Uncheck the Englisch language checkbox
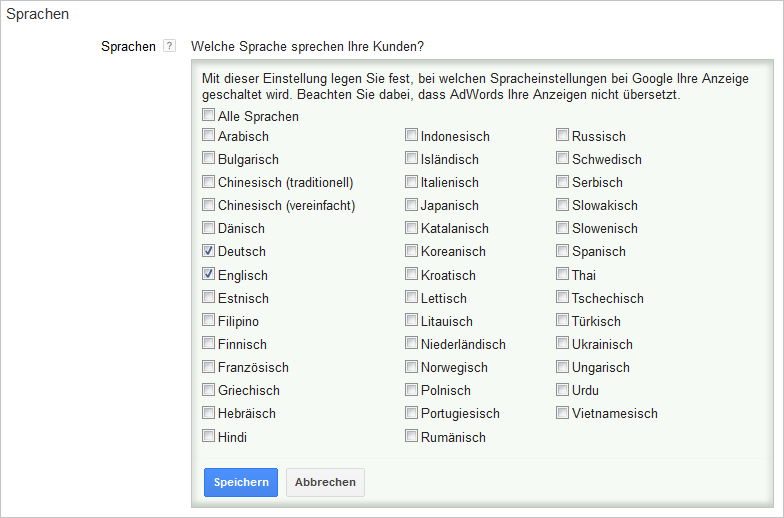 pos(208,274)
